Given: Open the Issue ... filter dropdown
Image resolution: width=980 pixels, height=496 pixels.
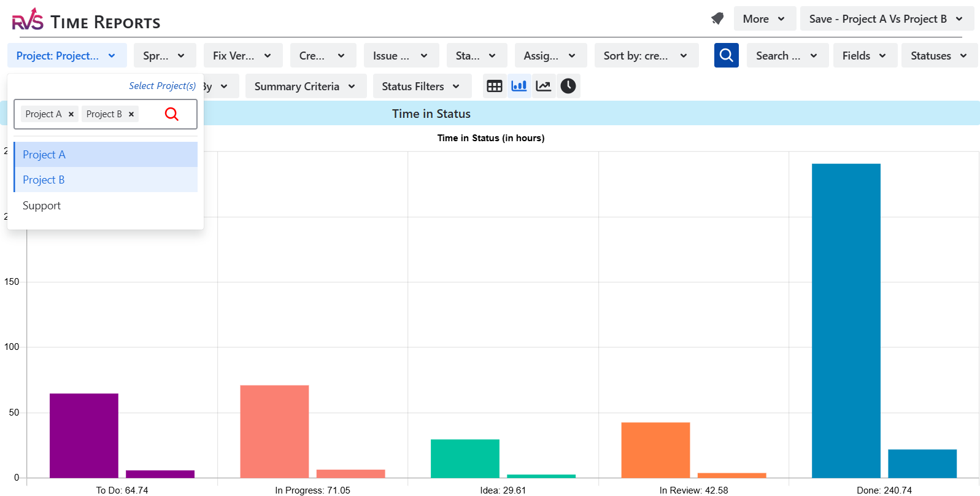Looking at the screenshot, I should pos(401,55).
